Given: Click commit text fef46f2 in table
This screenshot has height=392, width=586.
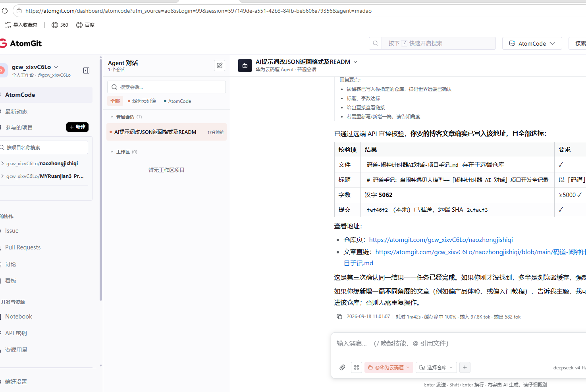Looking at the screenshot, I should [x=377, y=210].
